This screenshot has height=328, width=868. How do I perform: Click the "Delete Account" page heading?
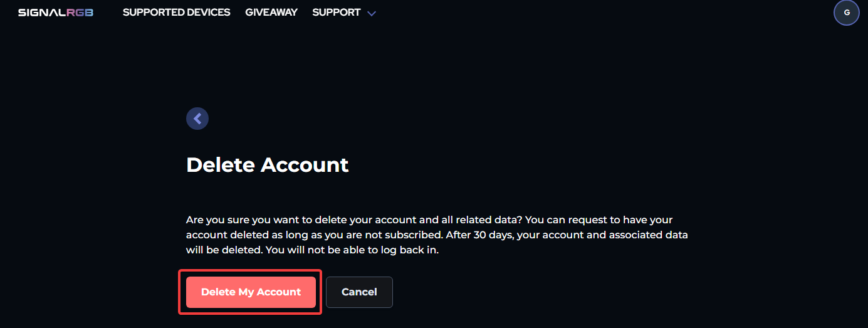tap(267, 164)
